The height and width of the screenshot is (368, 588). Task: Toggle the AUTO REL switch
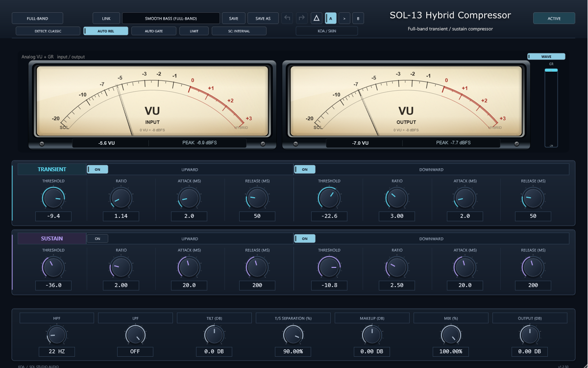coord(106,31)
